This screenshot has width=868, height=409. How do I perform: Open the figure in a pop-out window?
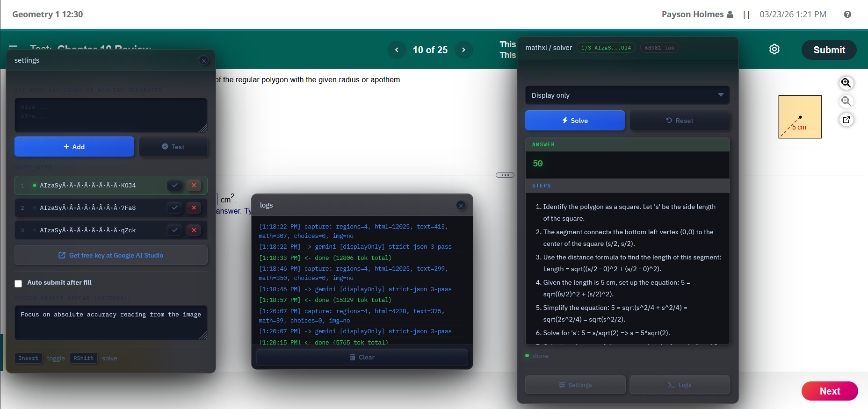[x=846, y=120]
